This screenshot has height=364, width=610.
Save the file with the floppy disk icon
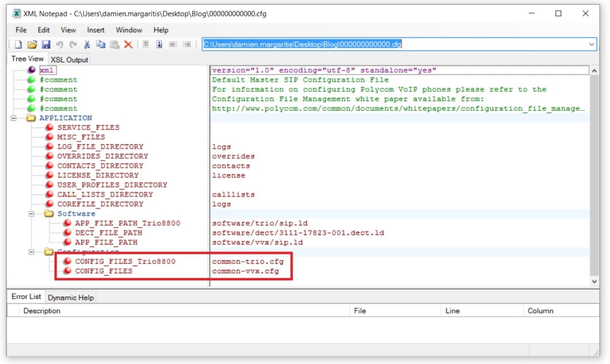tap(46, 45)
